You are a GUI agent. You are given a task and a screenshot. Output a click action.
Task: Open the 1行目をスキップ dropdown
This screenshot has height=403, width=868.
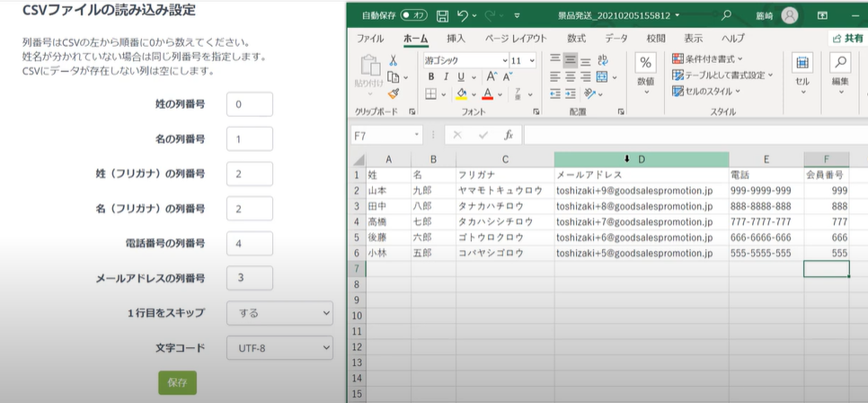point(279,313)
